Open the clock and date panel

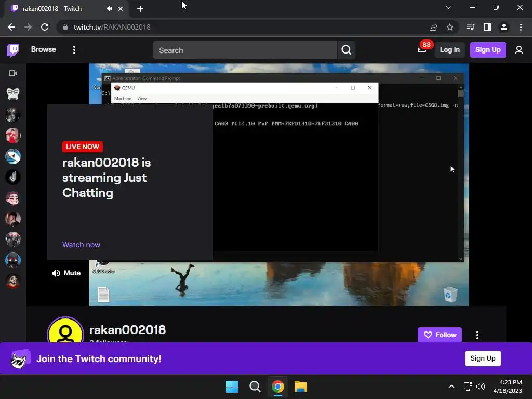[x=508, y=387]
